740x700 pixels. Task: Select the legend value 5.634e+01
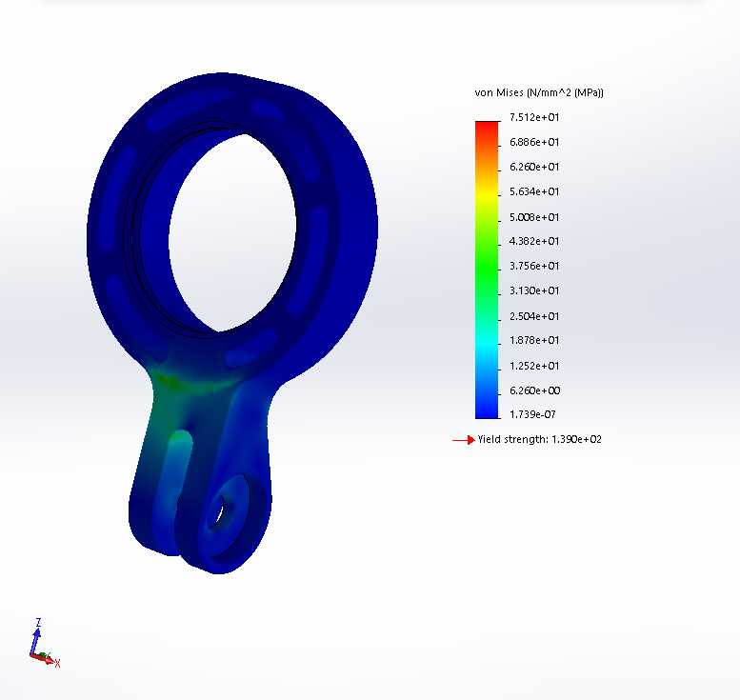click(534, 191)
